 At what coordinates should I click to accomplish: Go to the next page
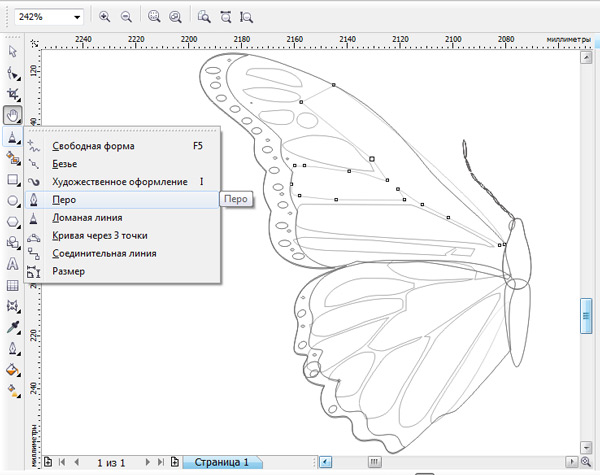tap(147, 462)
